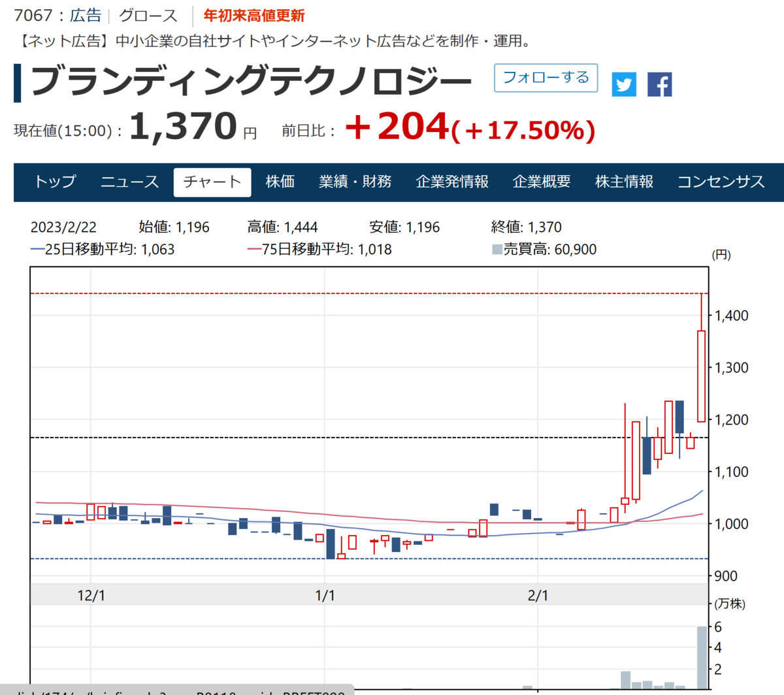The height and width of the screenshot is (695, 784).
Task: Switch to the ニュース tab
Action: tap(129, 182)
